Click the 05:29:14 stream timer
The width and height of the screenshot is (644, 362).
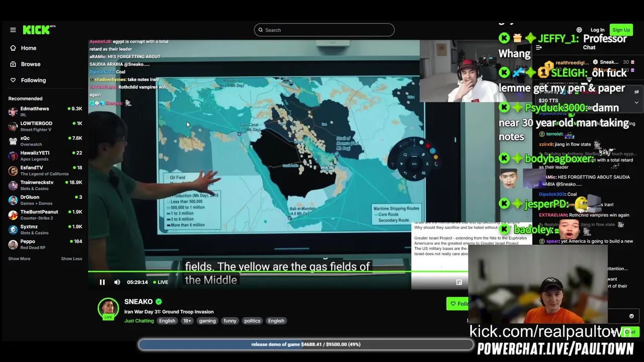point(137,282)
